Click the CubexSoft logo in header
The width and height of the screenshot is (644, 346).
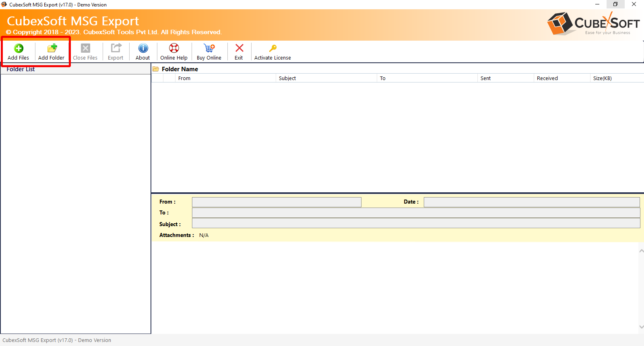(593, 24)
